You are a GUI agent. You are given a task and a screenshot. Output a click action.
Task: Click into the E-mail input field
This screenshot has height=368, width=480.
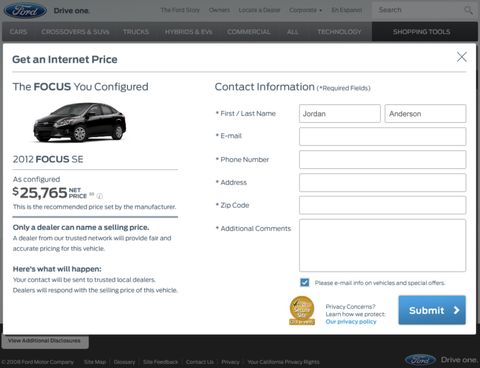tap(382, 136)
